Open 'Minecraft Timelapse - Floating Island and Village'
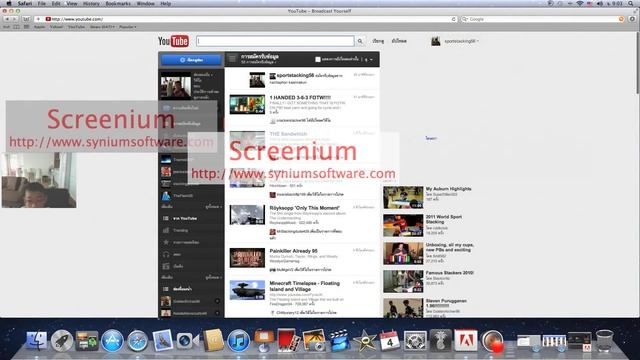640x360 pixels. point(304,286)
